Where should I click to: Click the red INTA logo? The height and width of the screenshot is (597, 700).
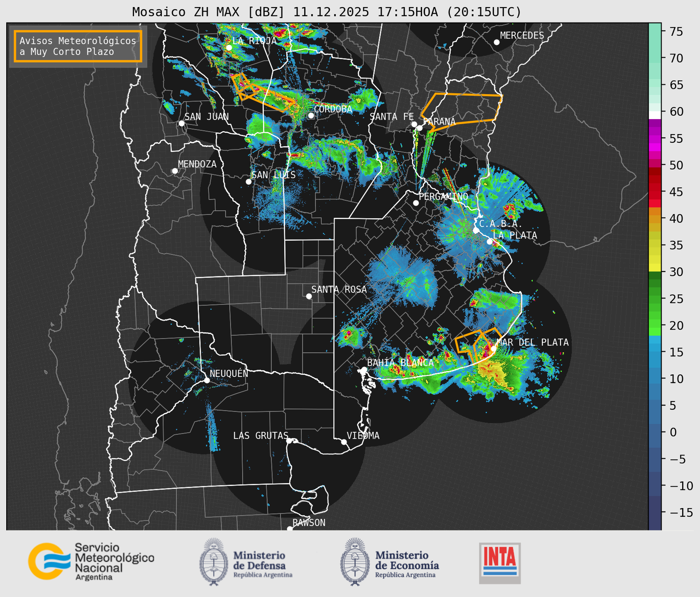point(500,563)
